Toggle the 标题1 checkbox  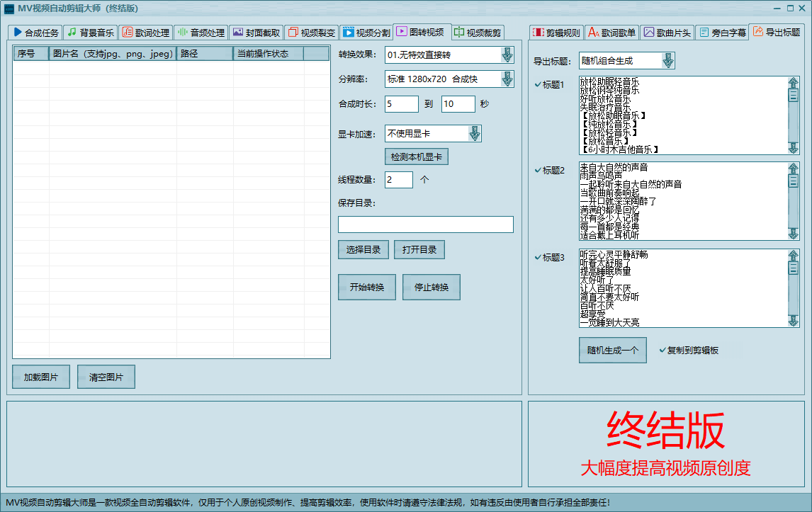pos(549,84)
